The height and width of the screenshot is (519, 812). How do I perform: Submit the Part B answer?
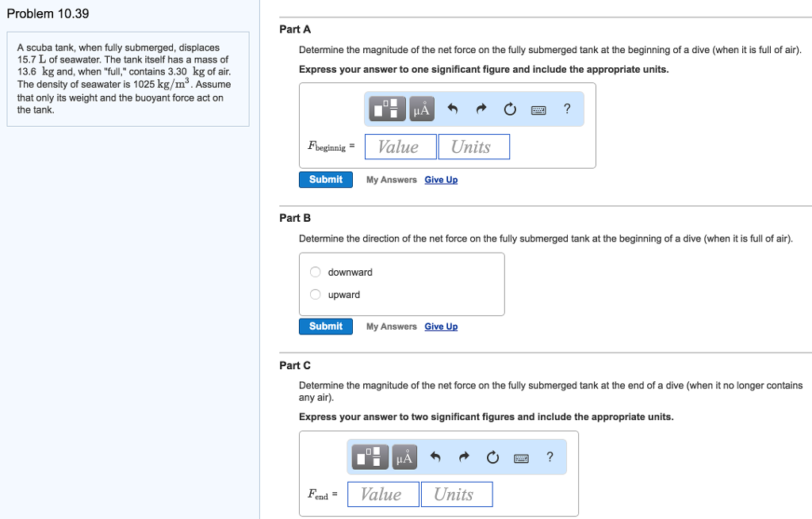click(326, 326)
